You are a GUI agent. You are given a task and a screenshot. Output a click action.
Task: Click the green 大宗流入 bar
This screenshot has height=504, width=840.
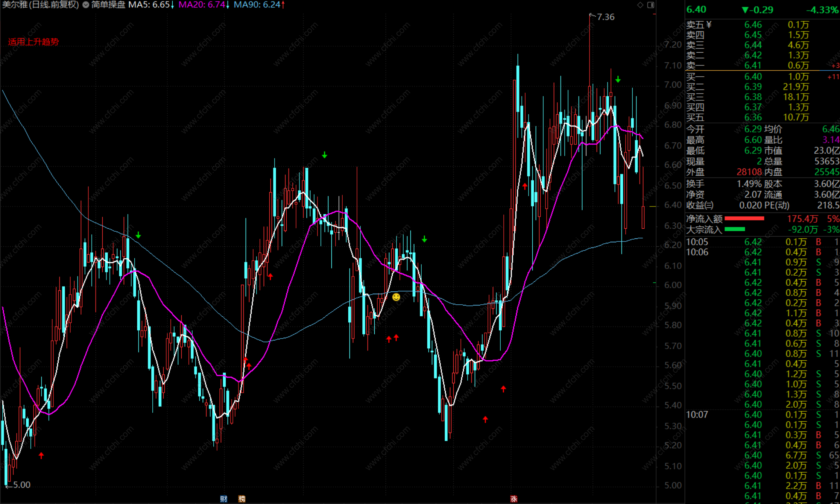[735, 229]
